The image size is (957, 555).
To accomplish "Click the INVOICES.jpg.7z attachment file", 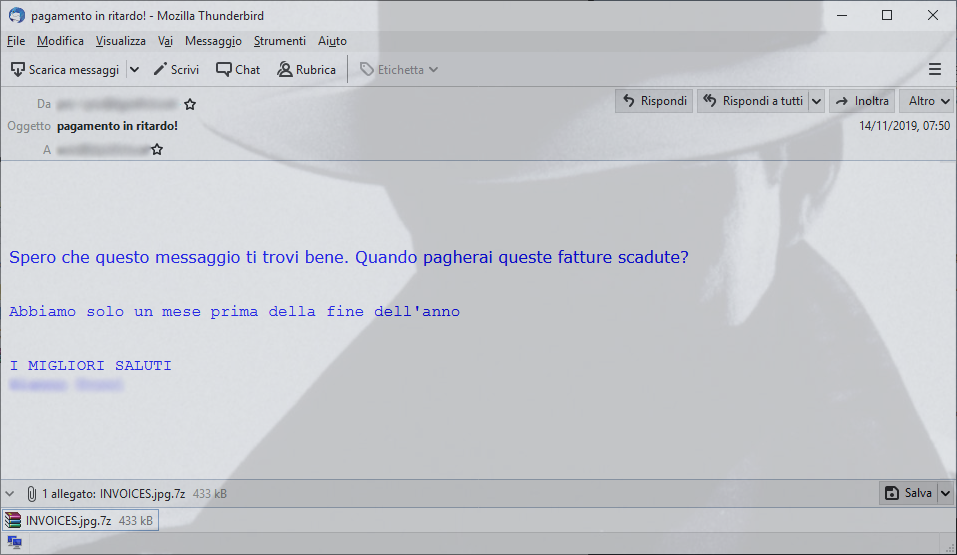I will pyautogui.click(x=81, y=520).
